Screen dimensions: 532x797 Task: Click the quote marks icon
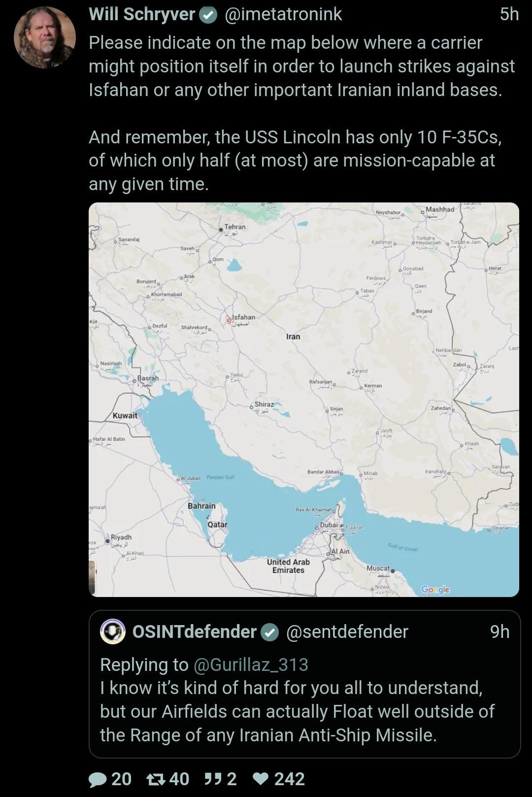[212, 779]
